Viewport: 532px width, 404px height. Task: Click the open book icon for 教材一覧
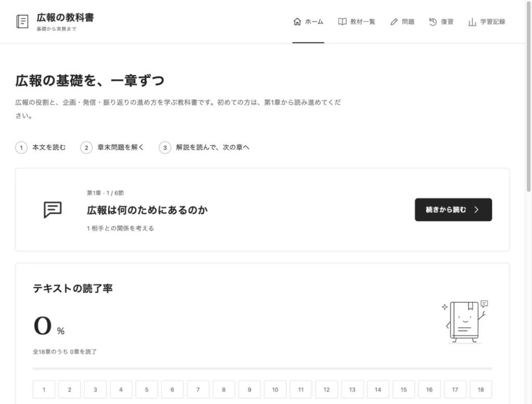click(x=342, y=22)
